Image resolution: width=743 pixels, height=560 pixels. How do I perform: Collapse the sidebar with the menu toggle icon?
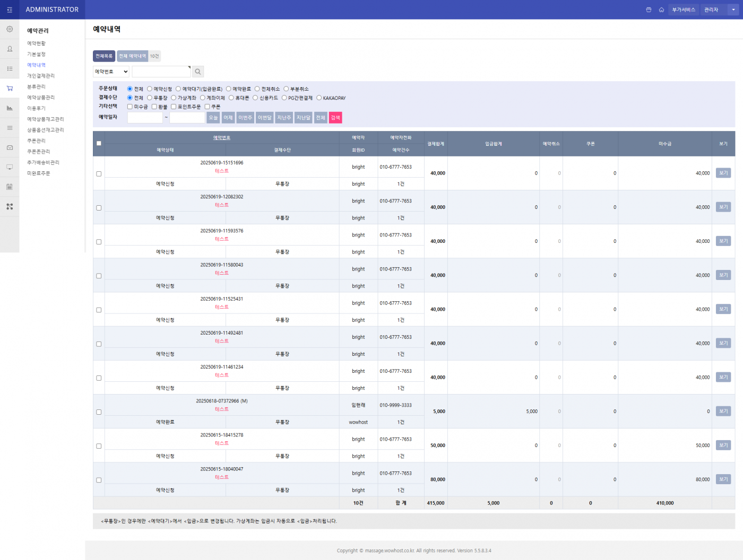point(10,10)
